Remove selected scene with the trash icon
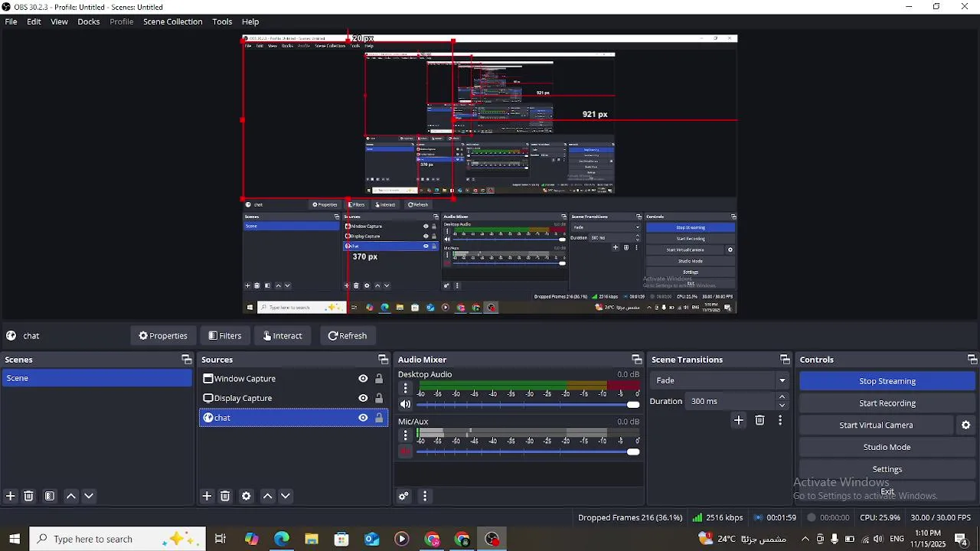The height and width of the screenshot is (551, 980). pos(28,496)
